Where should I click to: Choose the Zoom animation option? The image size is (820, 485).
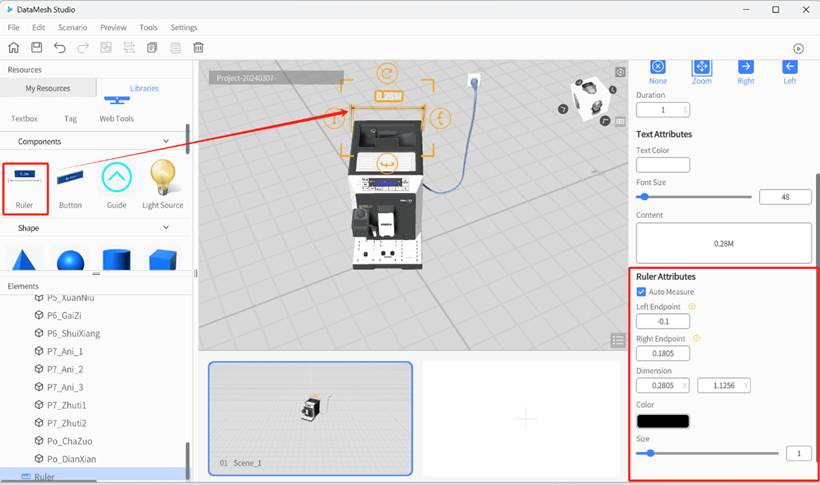[702, 68]
